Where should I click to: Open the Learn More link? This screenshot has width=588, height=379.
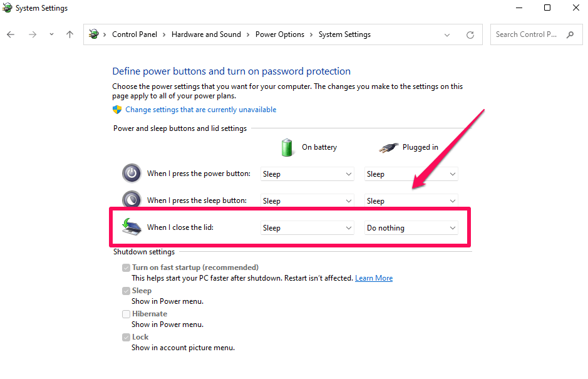[x=374, y=278]
